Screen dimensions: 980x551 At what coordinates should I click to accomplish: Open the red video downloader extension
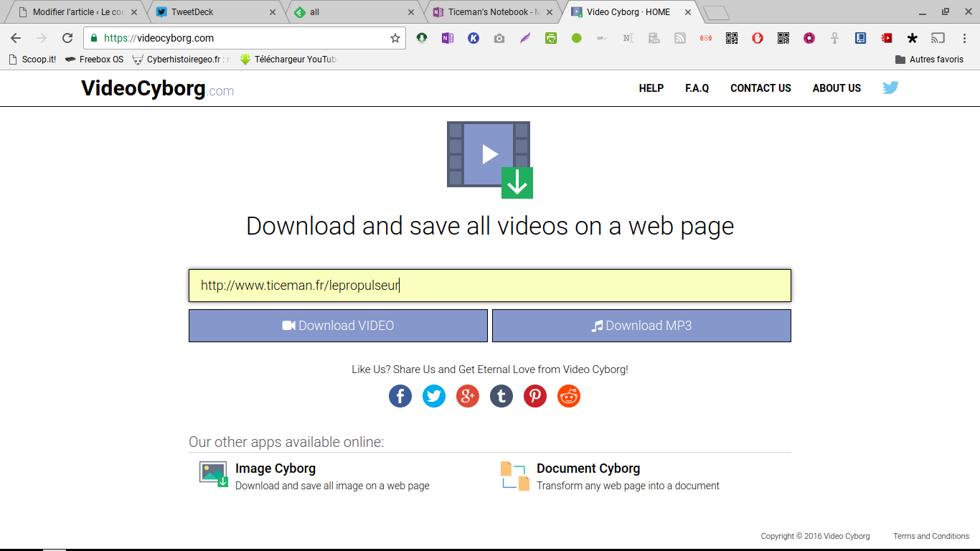point(887,38)
